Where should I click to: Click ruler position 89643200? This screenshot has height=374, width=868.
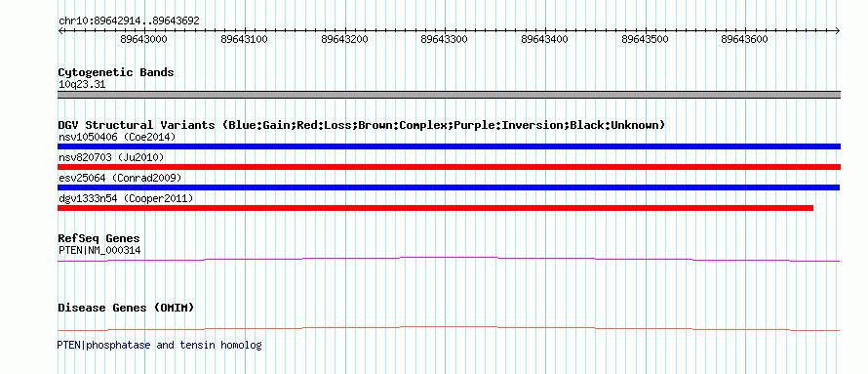345,39
